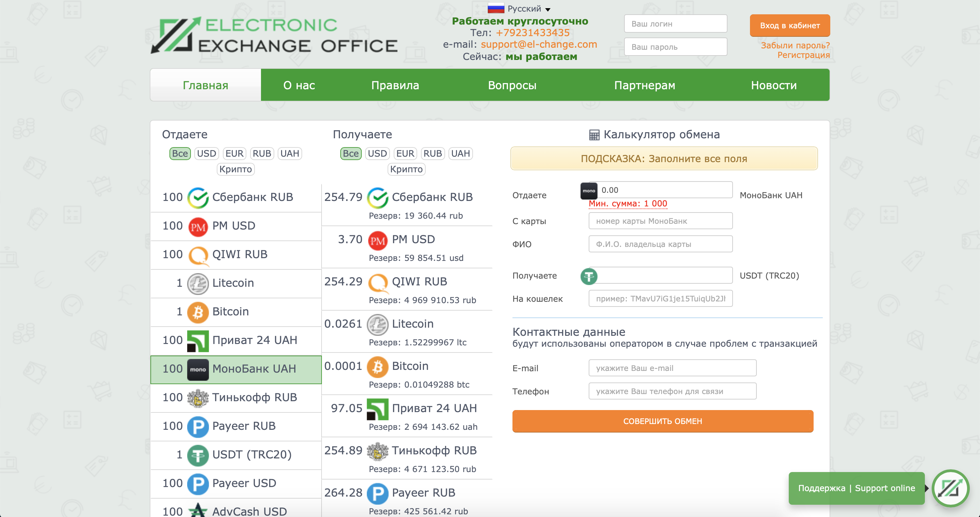Screen dimensions: 980x517
Task: Click the Electronic Exchange Office logo
Action: (x=274, y=35)
